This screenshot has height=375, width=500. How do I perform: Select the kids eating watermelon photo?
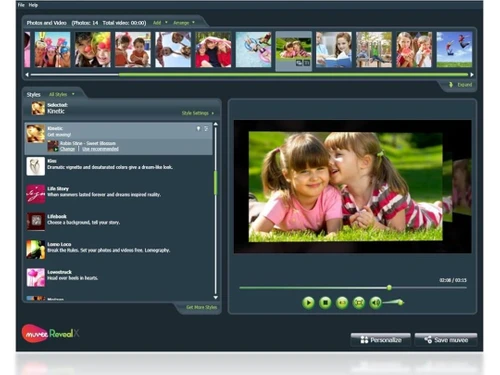414,50
